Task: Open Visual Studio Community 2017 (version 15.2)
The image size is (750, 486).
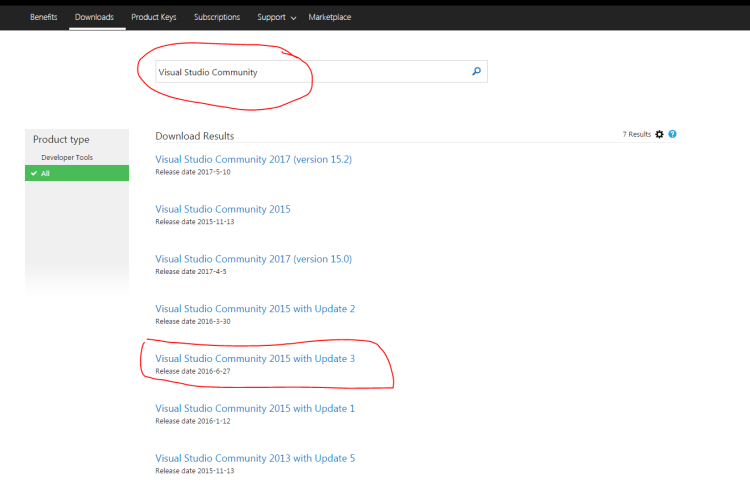Action: (254, 159)
